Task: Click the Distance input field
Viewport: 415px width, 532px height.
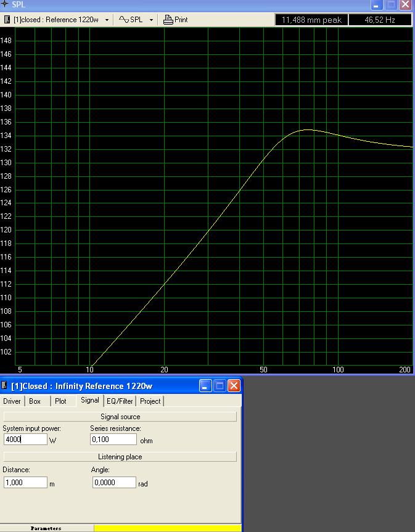Action: (25, 483)
